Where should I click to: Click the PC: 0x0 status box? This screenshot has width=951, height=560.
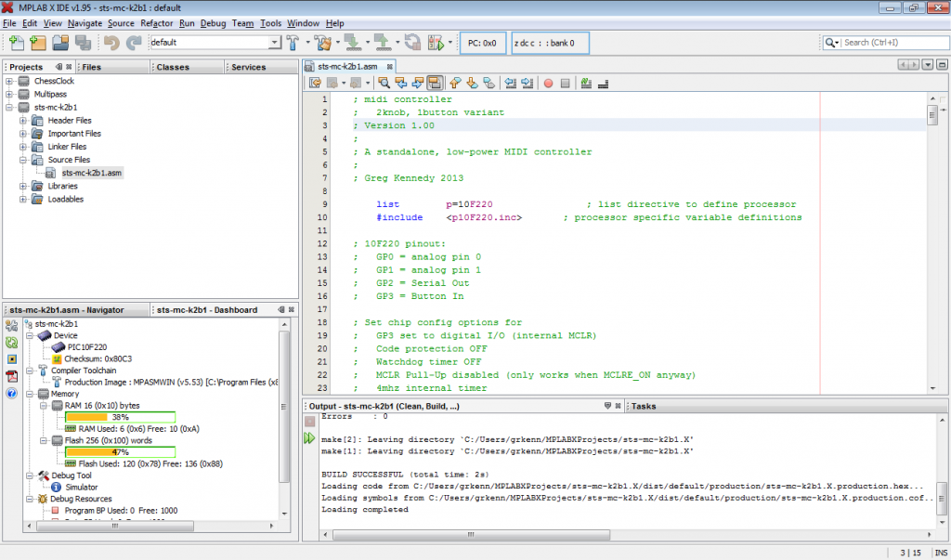tap(483, 43)
